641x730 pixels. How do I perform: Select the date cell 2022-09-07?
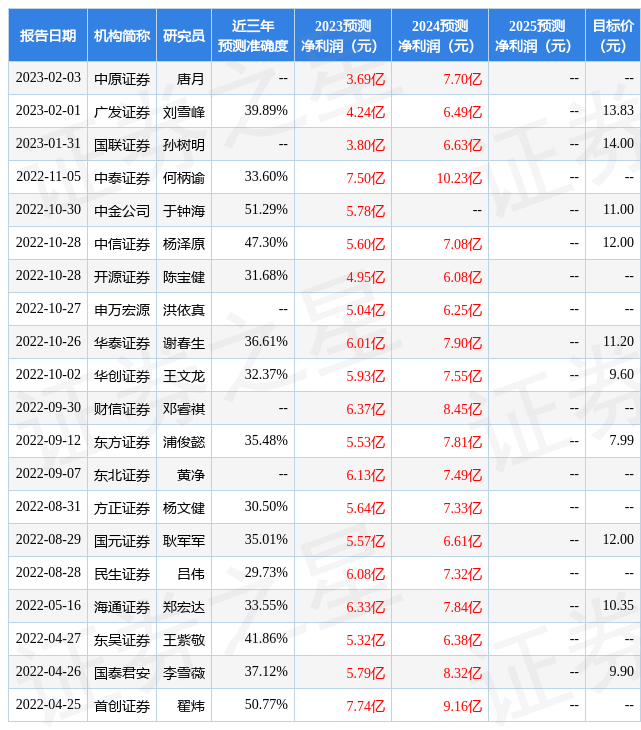48,474
